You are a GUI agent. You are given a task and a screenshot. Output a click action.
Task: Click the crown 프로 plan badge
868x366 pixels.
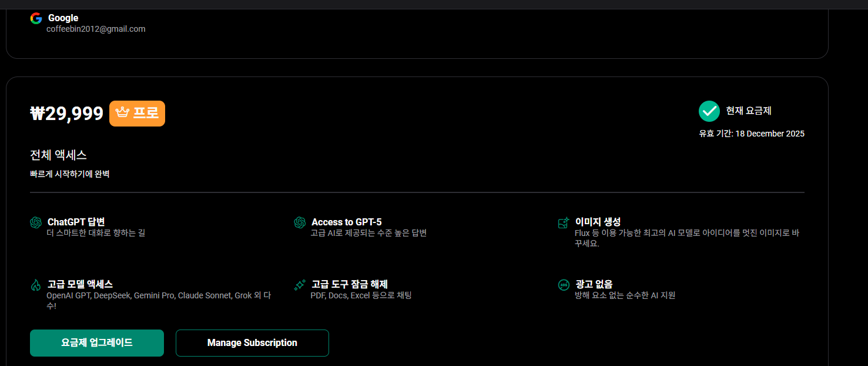coord(137,114)
